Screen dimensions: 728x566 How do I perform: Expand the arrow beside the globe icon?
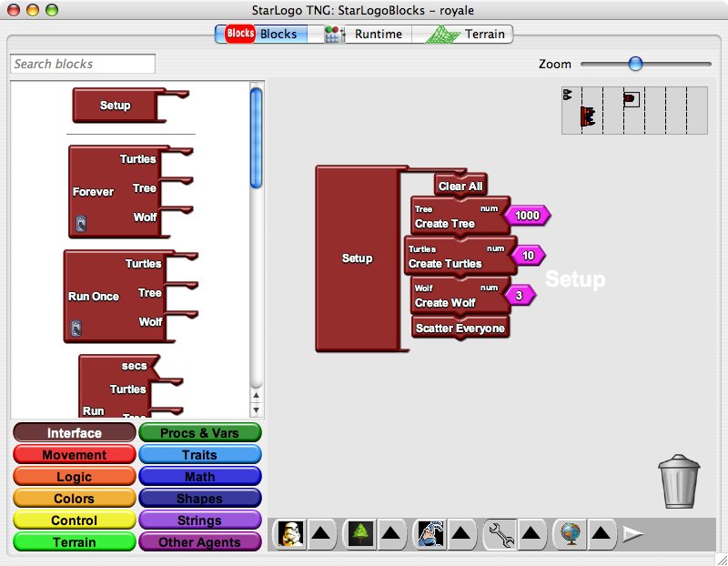coord(601,534)
